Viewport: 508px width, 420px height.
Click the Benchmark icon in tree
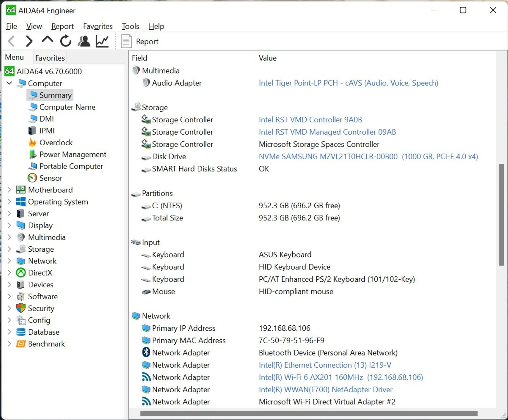click(21, 344)
